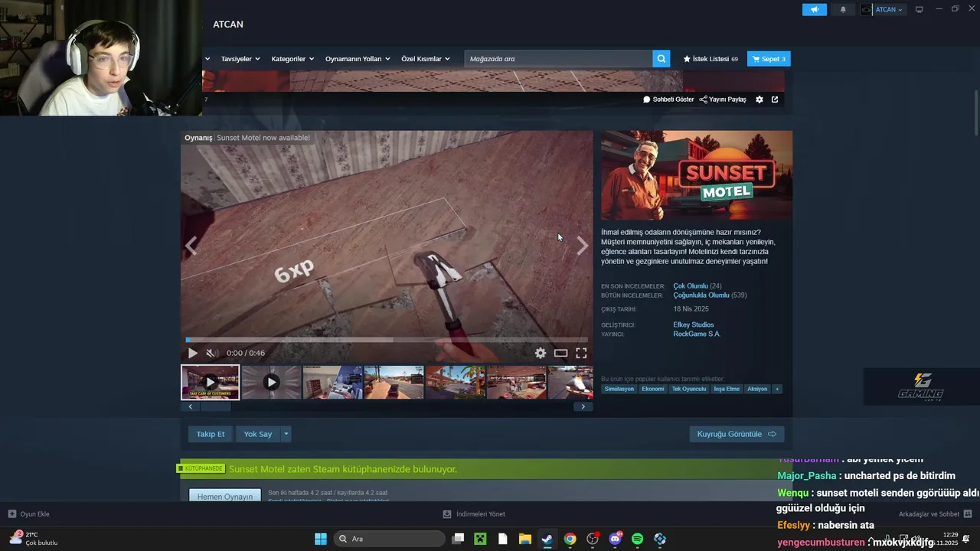980x551 pixels.
Task: Click the plus button to add tags
Action: 777,389
